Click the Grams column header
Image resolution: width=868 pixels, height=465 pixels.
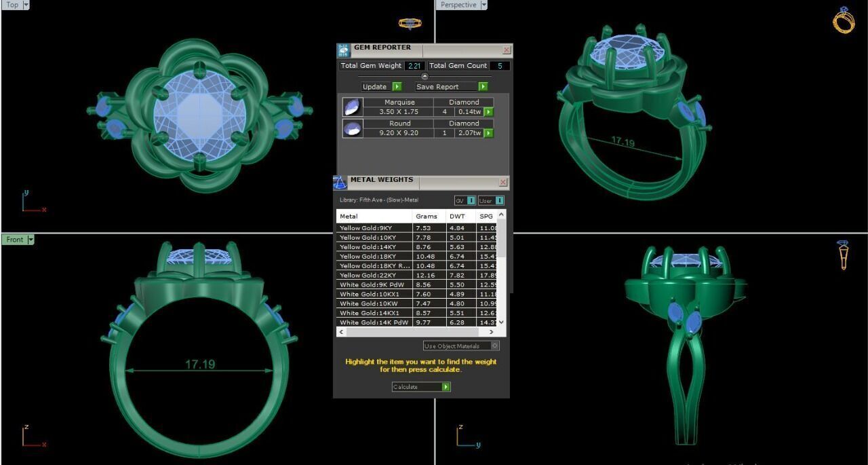click(429, 216)
